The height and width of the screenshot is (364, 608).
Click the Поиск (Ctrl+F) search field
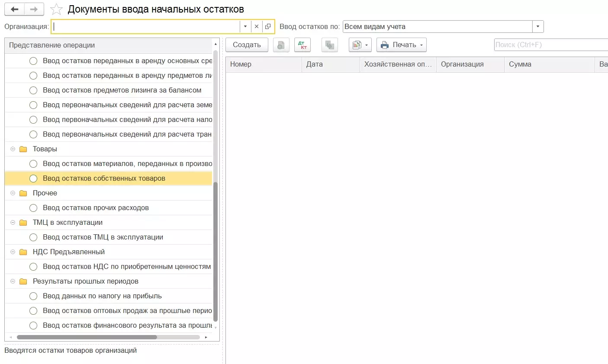pyautogui.click(x=551, y=45)
